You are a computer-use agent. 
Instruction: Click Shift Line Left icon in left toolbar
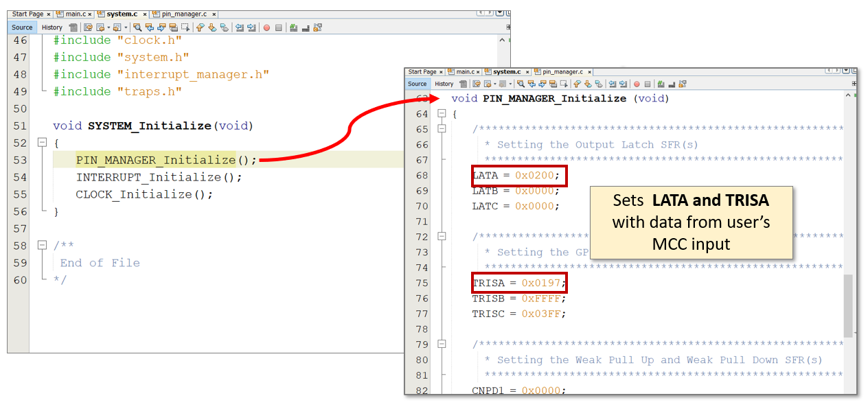(x=239, y=27)
